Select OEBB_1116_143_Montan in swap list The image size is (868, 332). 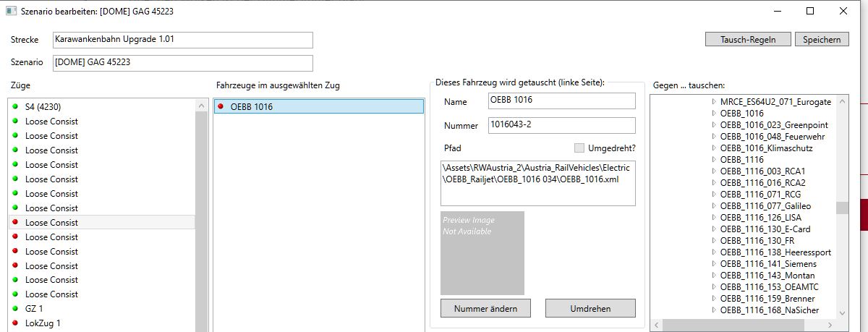pyautogui.click(x=767, y=276)
